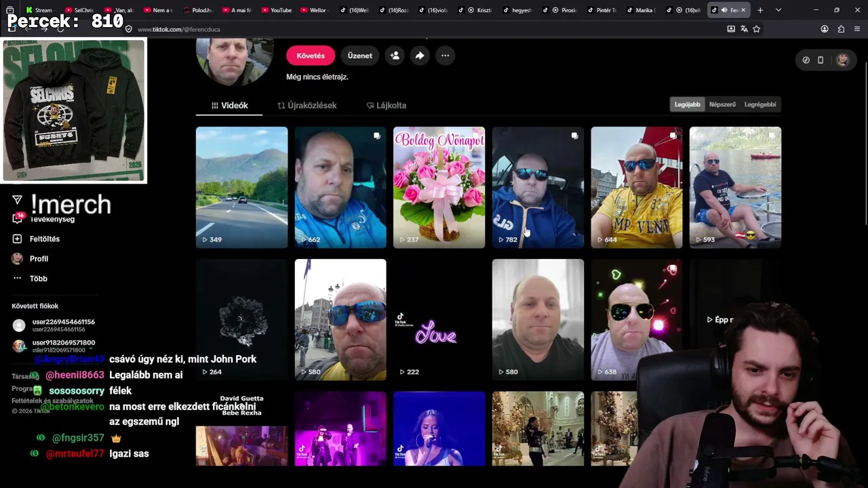This screenshot has height=488, width=868.
Task: Open the black shirt selfie with 580 views
Action: (x=538, y=319)
